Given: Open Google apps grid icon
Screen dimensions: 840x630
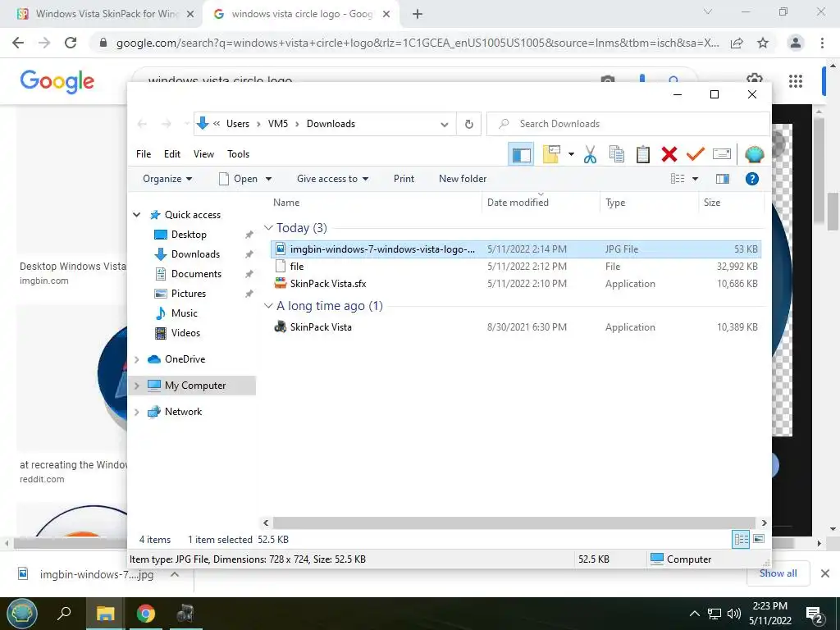Looking at the screenshot, I should 796,81.
